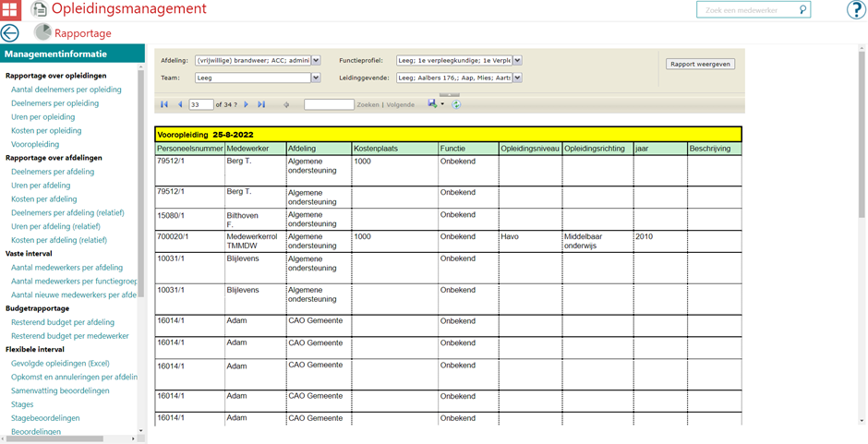
Task: Open Resterend budget per afdeling
Action: pos(63,322)
